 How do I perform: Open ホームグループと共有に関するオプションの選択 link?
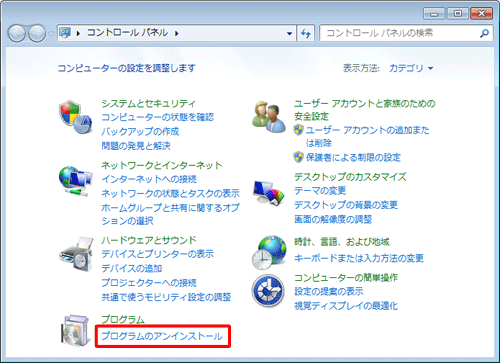[x=170, y=214]
